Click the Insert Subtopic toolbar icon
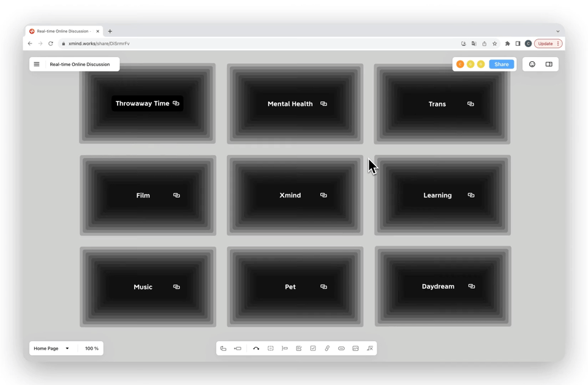Screen dimensions: 588x385 coord(238,348)
